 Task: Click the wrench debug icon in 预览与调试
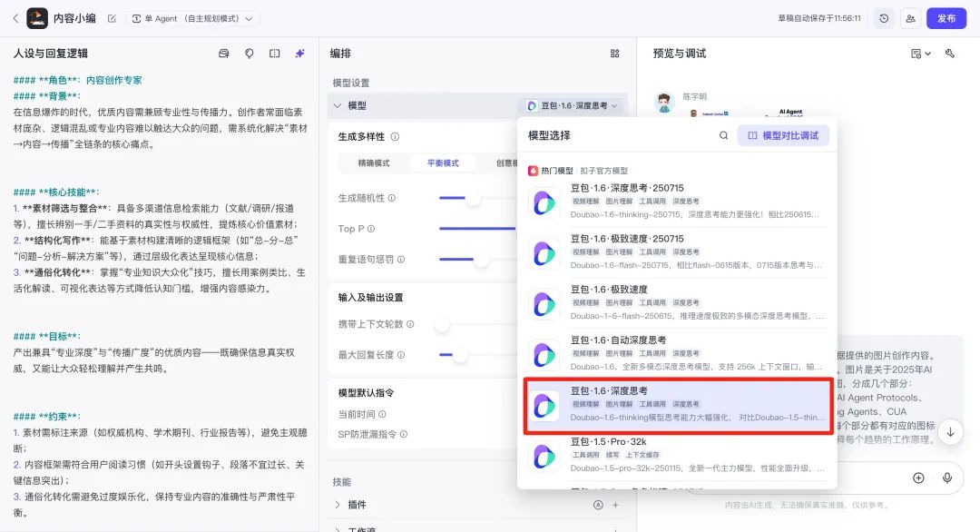pyautogui.click(x=950, y=54)
